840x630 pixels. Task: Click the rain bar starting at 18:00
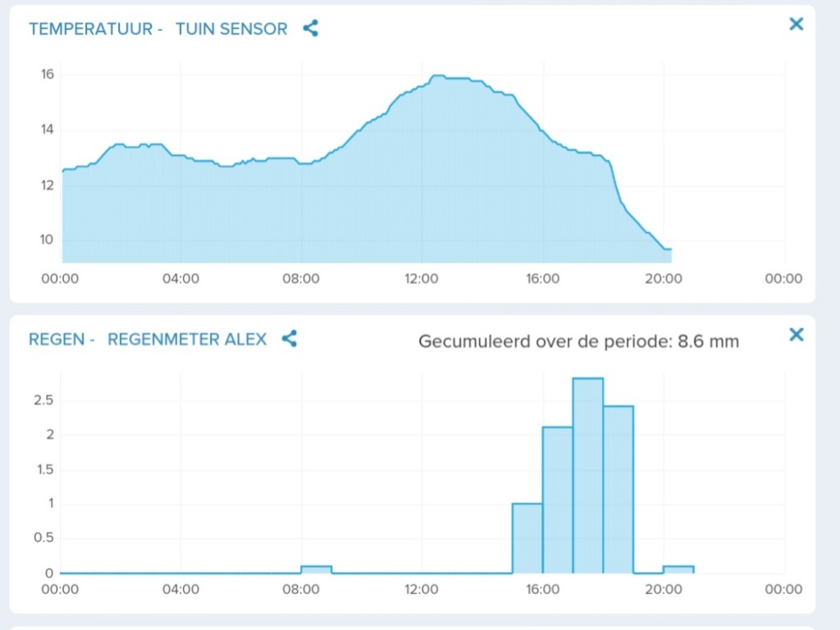(x=619, y=490)
